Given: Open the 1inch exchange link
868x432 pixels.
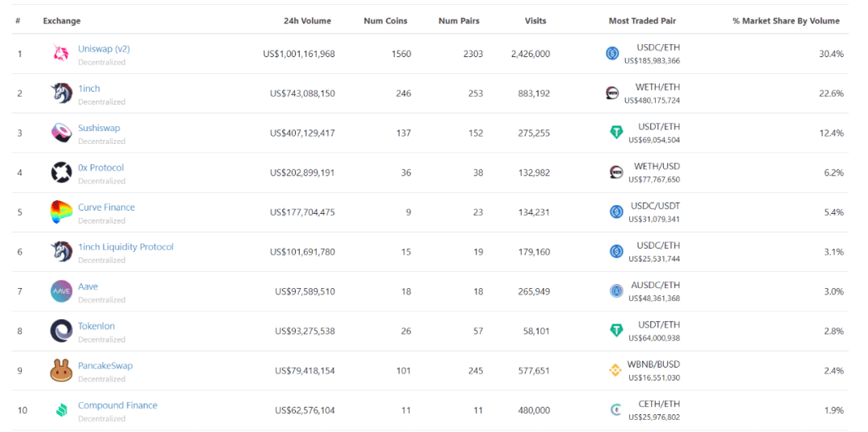Looking at the screenshot, I should 89,88.
